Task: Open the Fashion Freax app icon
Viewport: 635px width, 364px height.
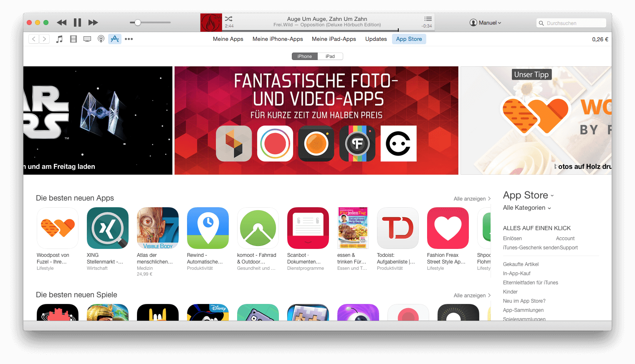Action: coord(448,228)
